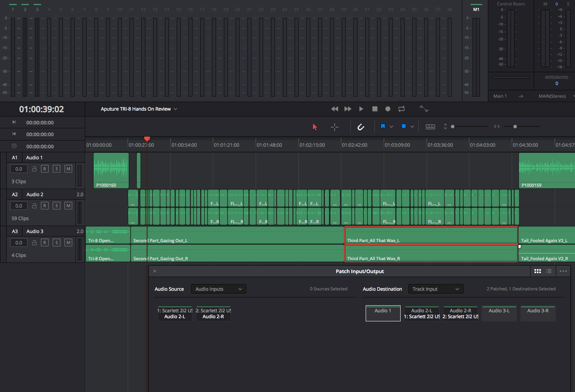Click the Play button in transport controls

pos(361,109)
